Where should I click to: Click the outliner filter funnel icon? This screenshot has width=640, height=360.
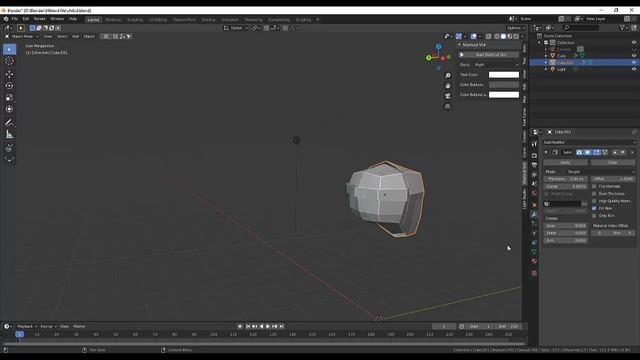622,28
